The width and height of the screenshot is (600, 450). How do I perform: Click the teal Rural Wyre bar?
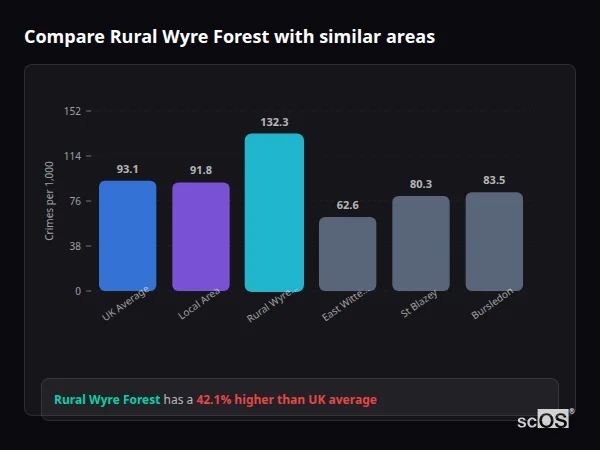[274, 212]
